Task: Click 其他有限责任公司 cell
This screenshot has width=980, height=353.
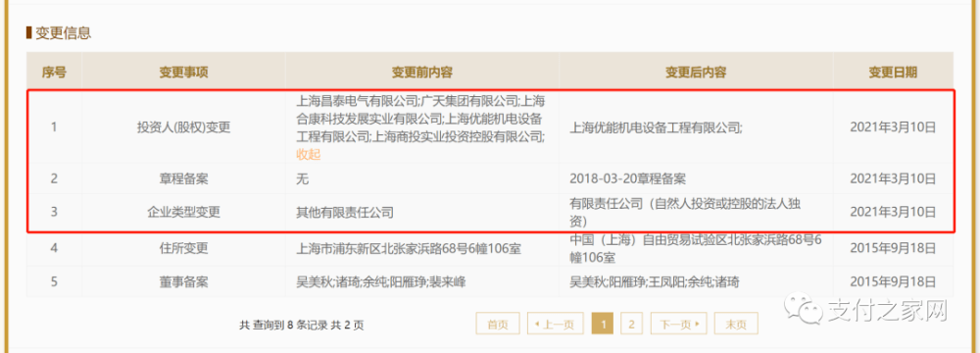Action: pyautogui.click(x=345, y=212)
